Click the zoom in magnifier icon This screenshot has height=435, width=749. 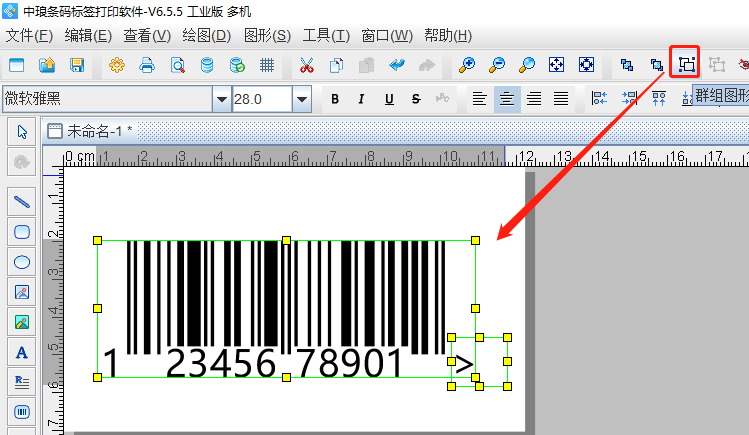tap(467, 66)
